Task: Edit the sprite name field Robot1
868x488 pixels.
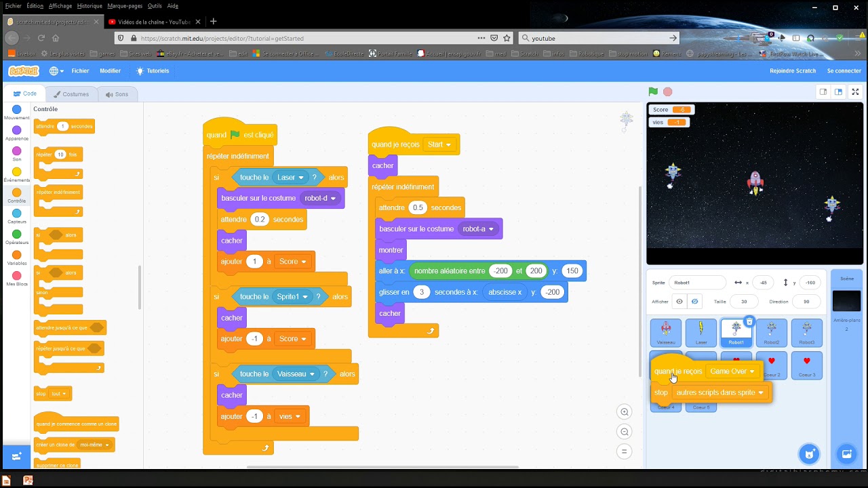Action: (x=697, y=283)
